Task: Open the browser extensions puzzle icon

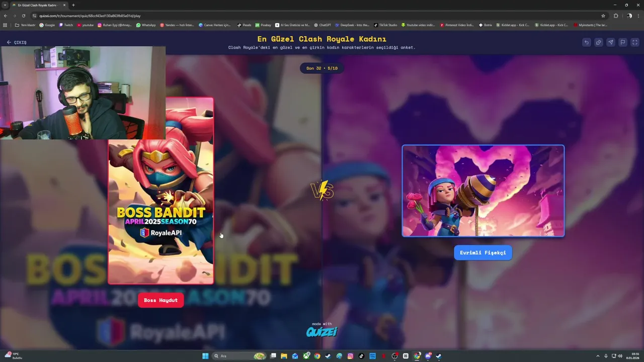Action: (x=616, y=16)
